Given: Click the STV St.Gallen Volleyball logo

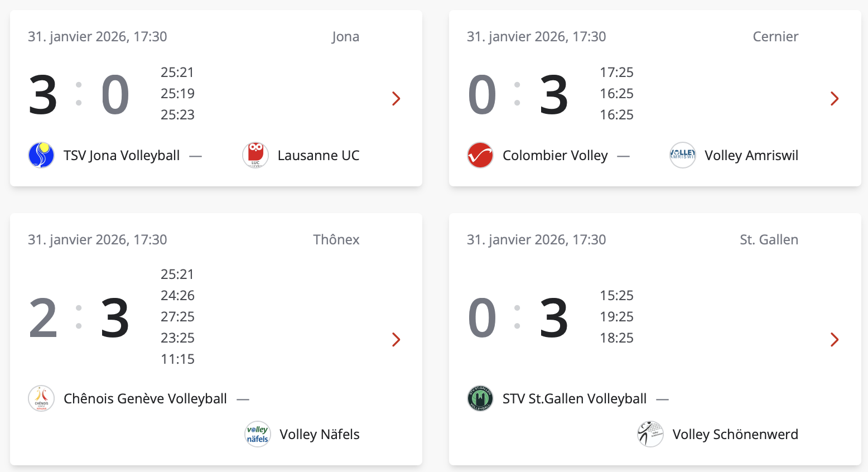Looking at the screenshot, I should [480, 398].
